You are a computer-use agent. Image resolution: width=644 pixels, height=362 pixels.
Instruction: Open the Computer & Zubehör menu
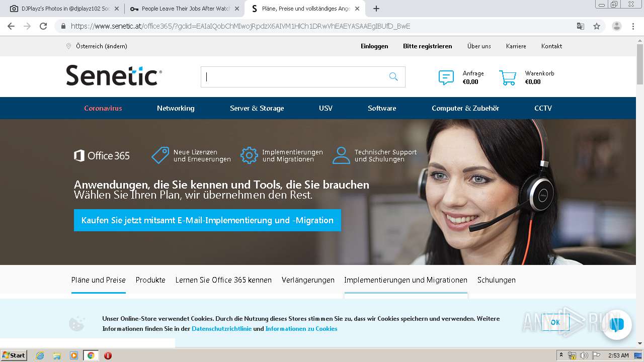pyautogui.click(x=465, y=108)
